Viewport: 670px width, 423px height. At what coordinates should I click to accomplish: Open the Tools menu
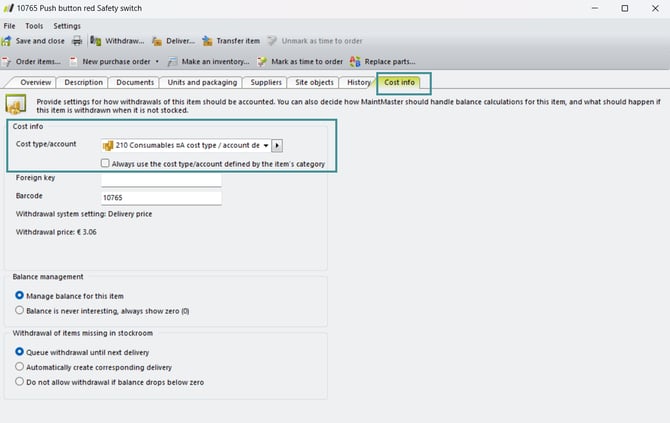[34, 25]
